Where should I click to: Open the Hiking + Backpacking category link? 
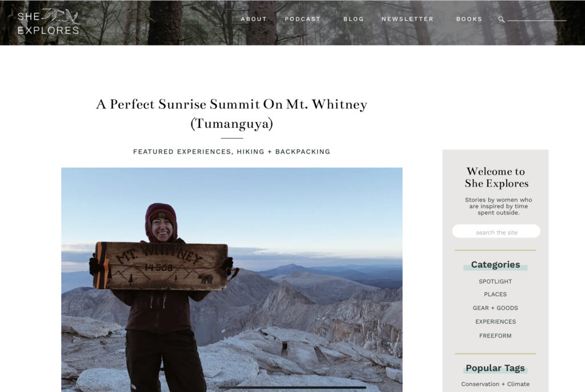tap(283, 152)
